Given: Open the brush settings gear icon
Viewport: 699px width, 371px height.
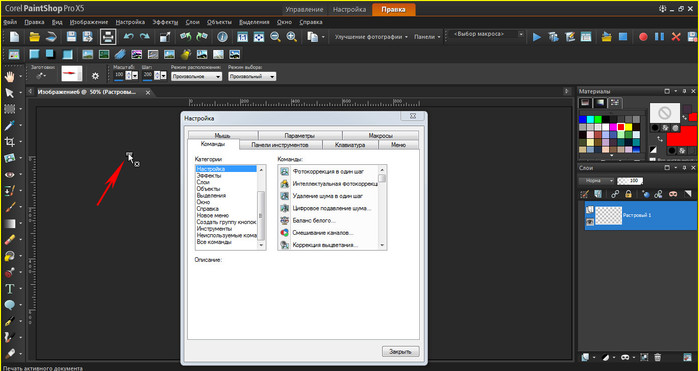Looking at the screenshot, I should tap(95, 76).
